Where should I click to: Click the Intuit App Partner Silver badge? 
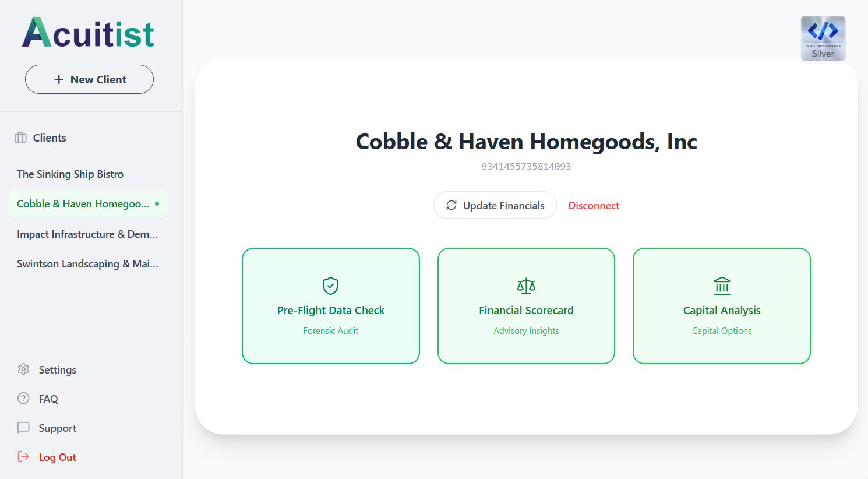pyautogui.click(x=823, y=38)
